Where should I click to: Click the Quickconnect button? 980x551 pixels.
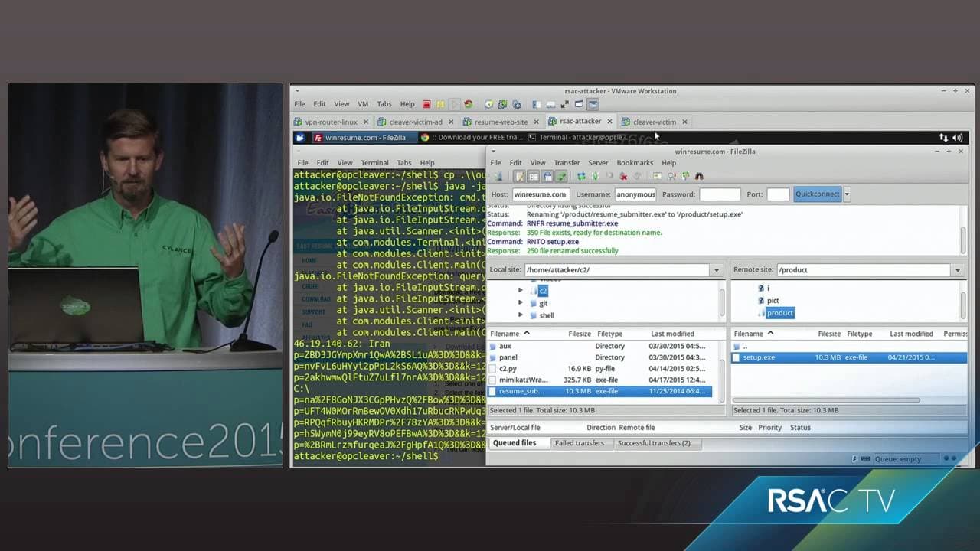coord(817,194)
